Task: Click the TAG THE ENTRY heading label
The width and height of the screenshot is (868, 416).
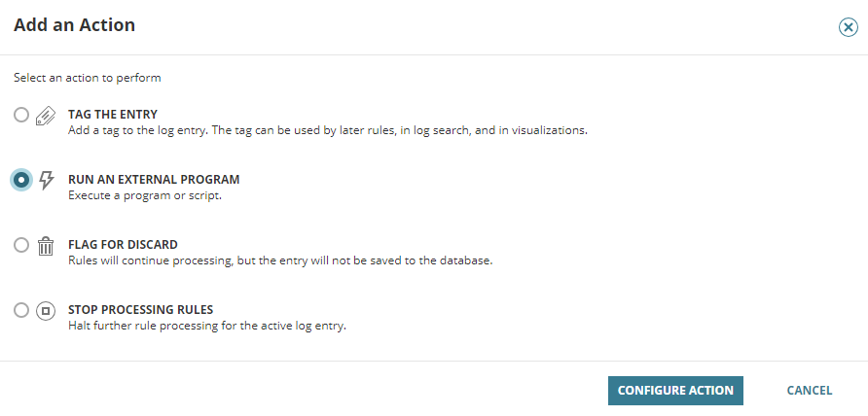Action: [113, 115]
